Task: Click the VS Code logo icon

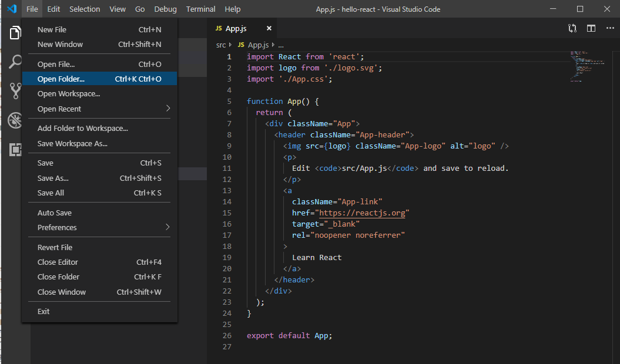Action: click(x=12, y=9)
